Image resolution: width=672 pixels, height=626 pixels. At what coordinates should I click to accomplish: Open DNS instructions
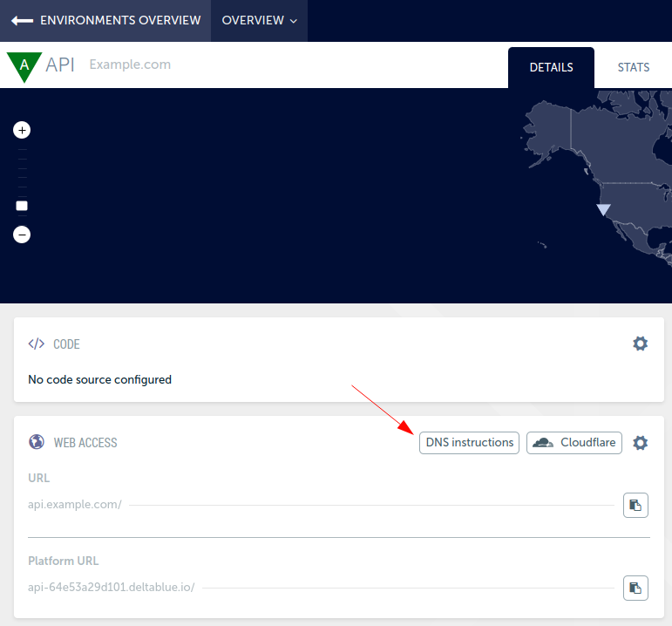pyautogui.click(x=469, y=443)
